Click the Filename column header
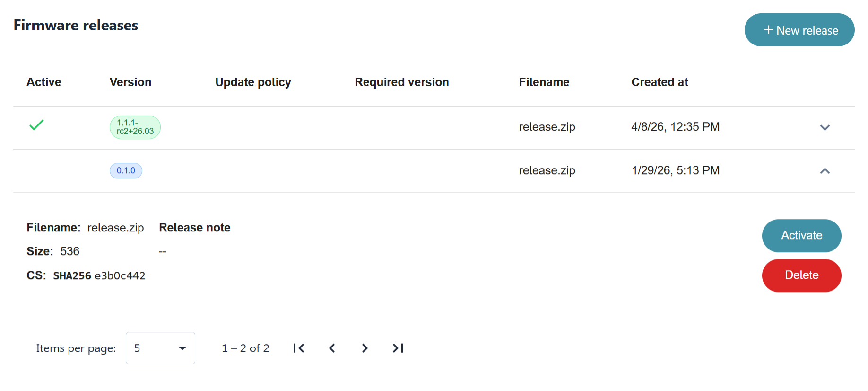Image resolution: width=868 pixels, height=391 pixels. [544, 82]
